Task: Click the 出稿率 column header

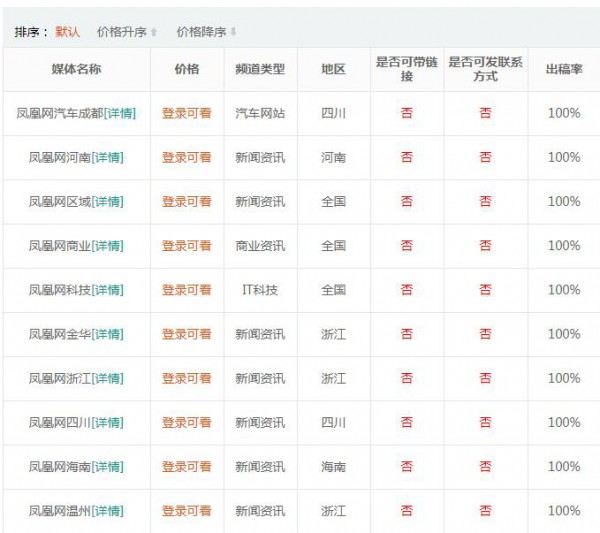Action: pos(563,69)
